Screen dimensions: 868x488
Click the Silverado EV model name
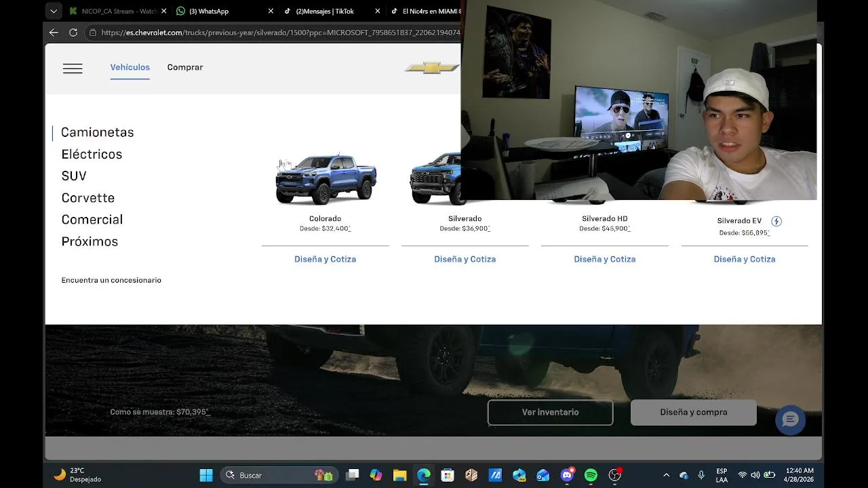(739, 221)
